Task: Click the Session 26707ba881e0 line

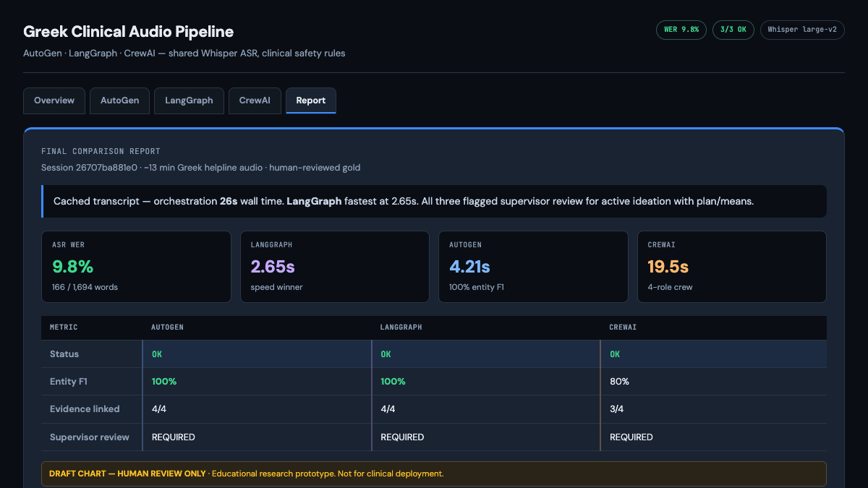Action: (x=201, y=168)
